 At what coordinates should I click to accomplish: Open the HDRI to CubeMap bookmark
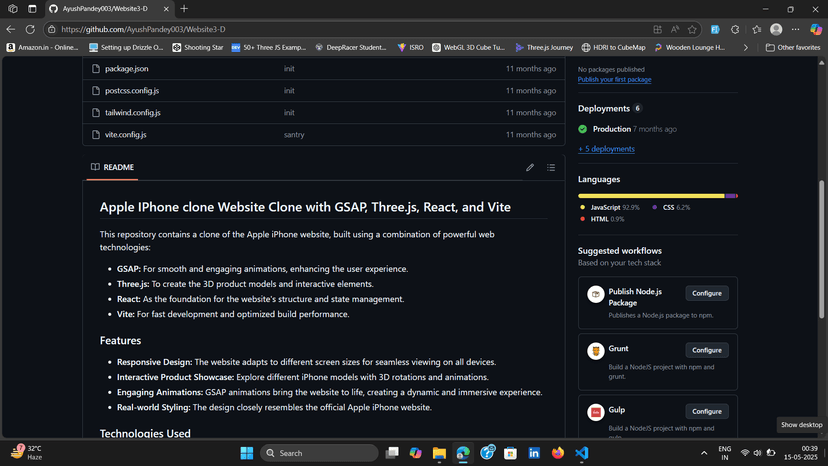tap(613, 48)
